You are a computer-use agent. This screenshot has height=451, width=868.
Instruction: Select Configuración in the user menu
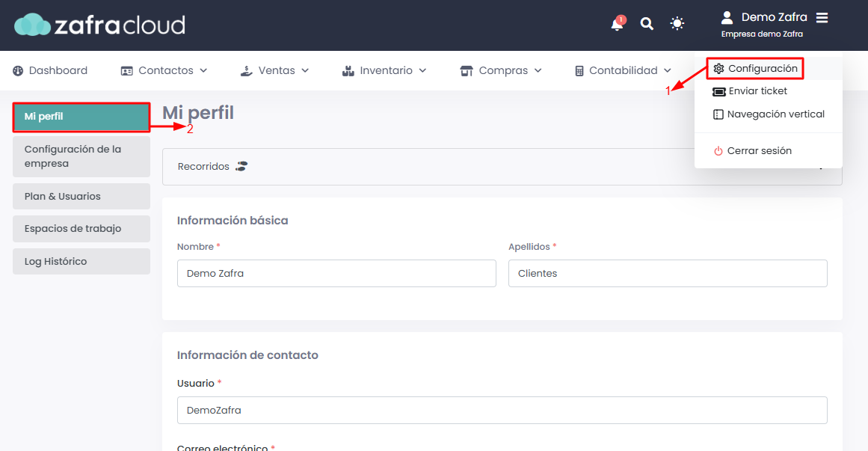pyautogui.click(x=755, y=69)
